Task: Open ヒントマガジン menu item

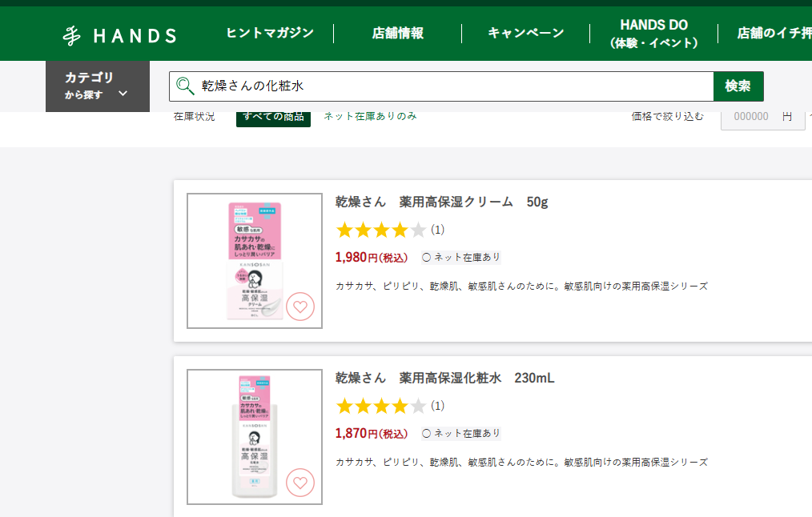Action: coord(270,33)
